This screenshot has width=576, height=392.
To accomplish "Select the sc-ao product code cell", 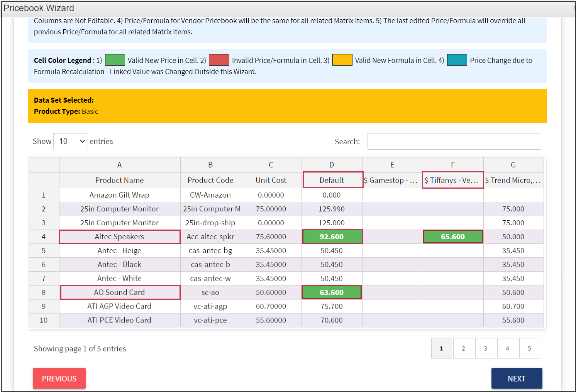I will tap(210, 292).
